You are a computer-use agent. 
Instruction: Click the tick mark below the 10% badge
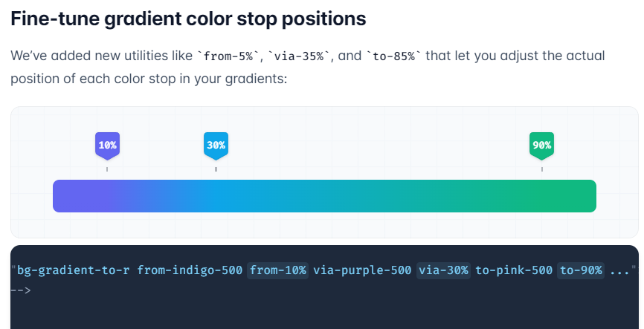[x=107, y=169]
